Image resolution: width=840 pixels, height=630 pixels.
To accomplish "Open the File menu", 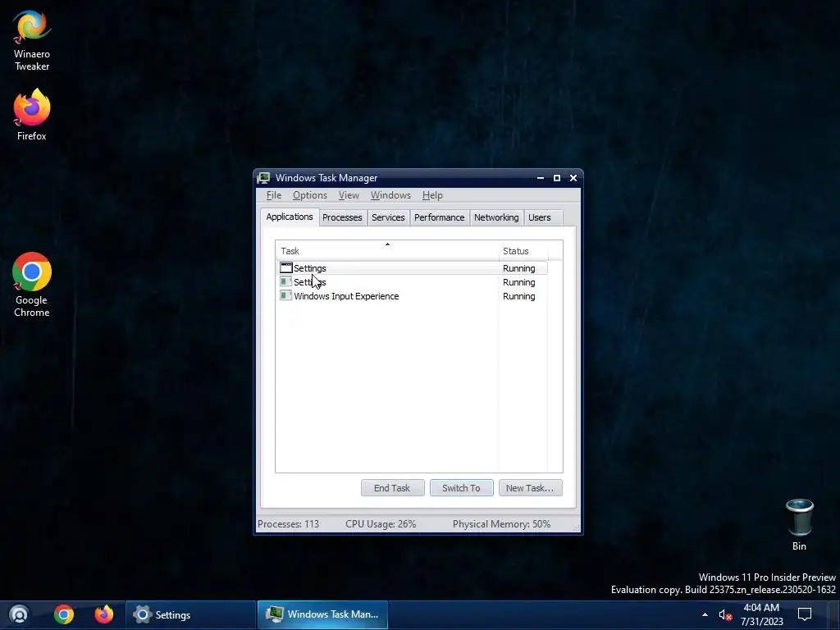I will [274, 195].
